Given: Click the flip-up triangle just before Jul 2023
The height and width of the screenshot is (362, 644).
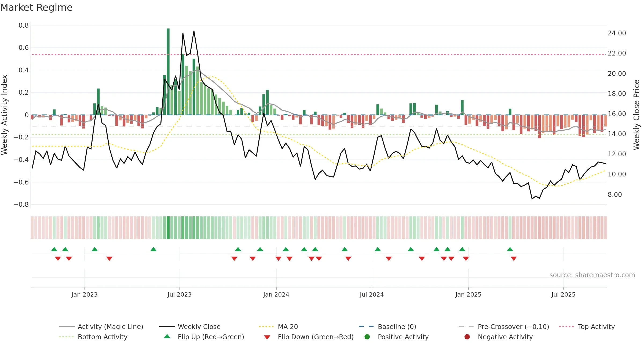Looking at the screenshot, I should coord(153,249).
